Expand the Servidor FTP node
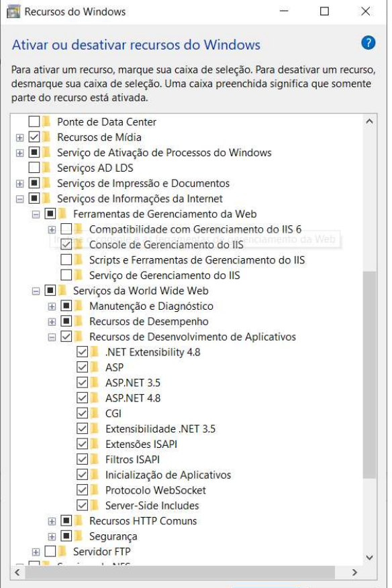This screenshot has height=588, width=392. [36, 552]
